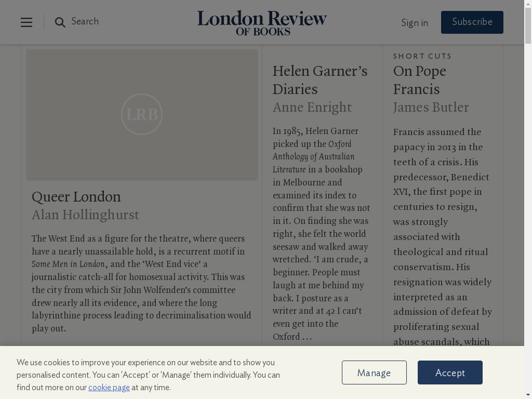Screen dimensions: 532x399
Task: Click author name Alan Hollinghurst
Action: tap(86, 215)
